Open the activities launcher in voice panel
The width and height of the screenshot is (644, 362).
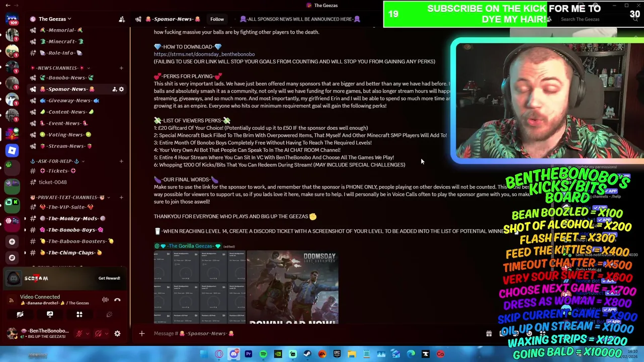tap(79, 314)
